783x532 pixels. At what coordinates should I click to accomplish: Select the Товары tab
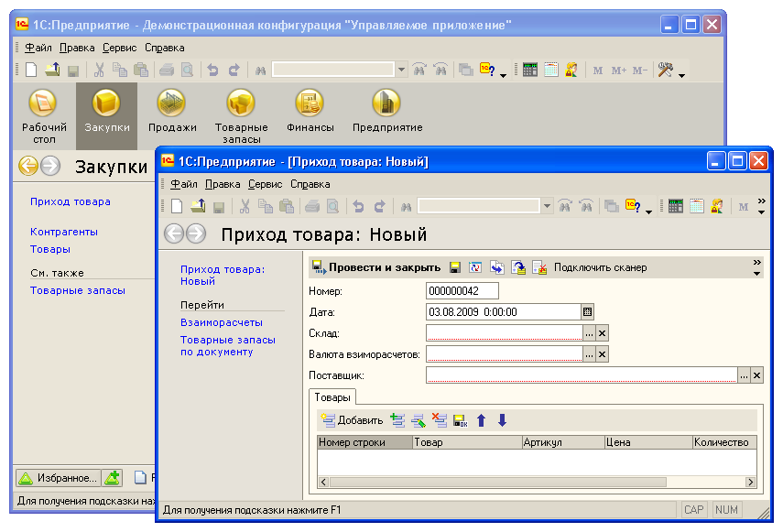tap(332, 397)
